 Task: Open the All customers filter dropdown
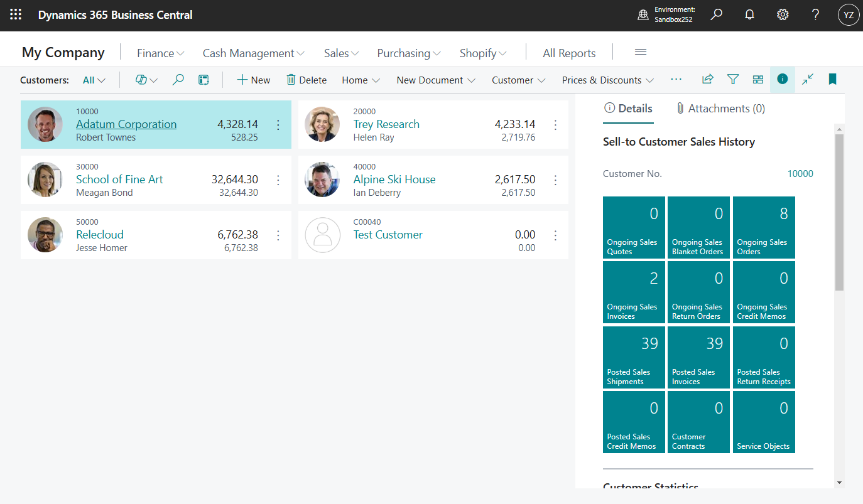click(92, 80)
